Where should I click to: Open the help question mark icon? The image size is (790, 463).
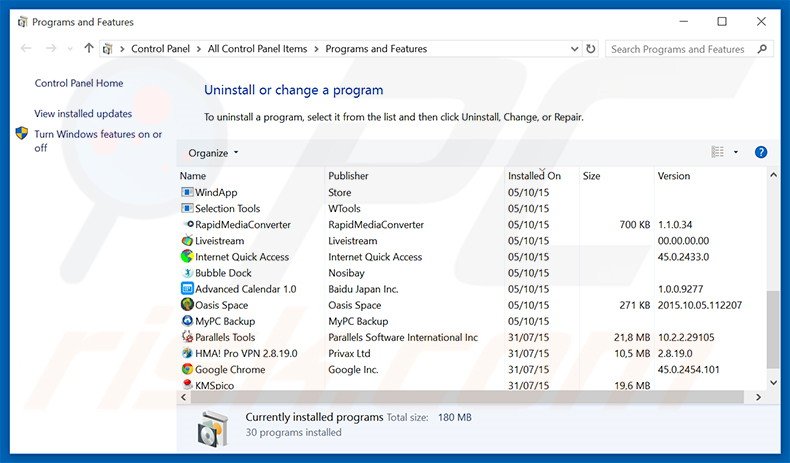(x=761, y=152)
